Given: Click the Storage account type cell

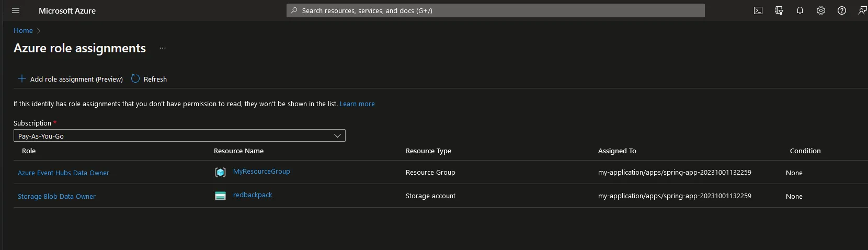Looking at the screenshot, I should [x=430, y=196].
